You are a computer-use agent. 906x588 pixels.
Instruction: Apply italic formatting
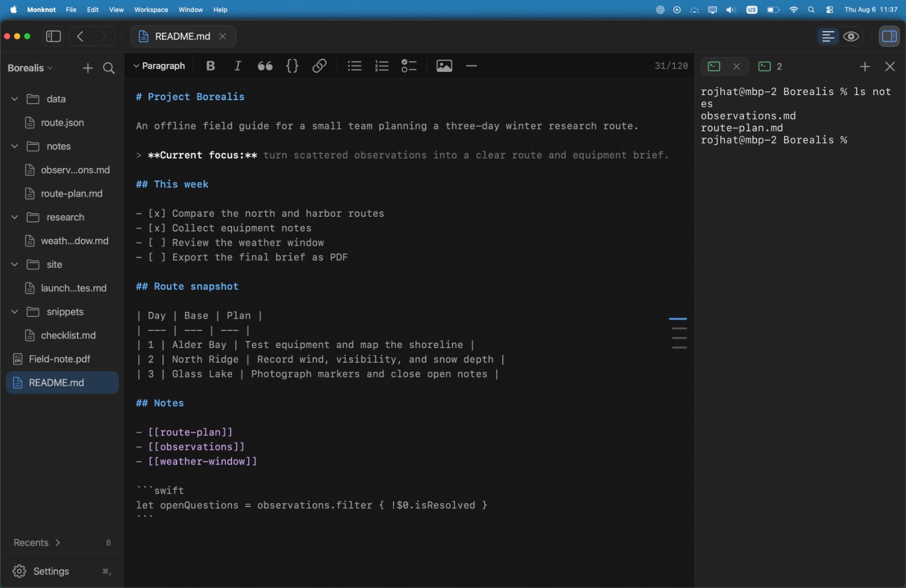tap(238, 66)
